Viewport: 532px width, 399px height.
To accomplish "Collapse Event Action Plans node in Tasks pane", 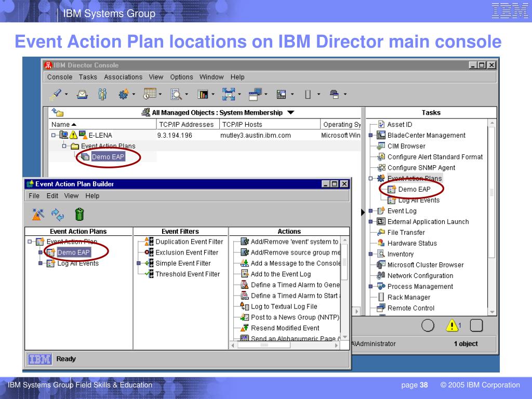I will pos(371,179).
